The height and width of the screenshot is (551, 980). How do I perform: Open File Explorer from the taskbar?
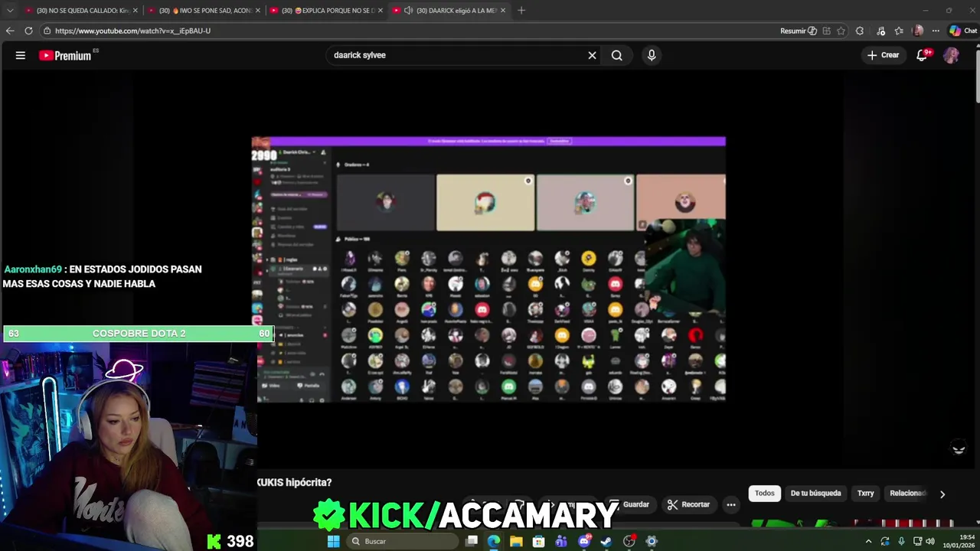[x=516, y=541]
